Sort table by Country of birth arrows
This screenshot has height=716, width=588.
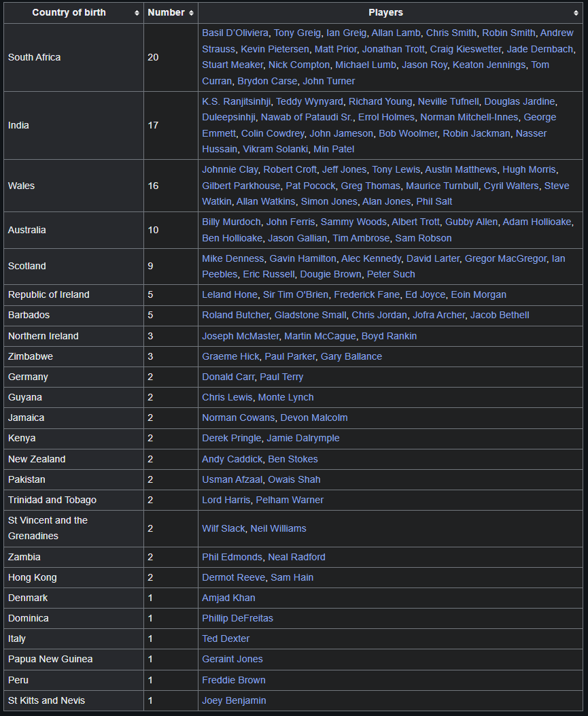tap(137, 13)
